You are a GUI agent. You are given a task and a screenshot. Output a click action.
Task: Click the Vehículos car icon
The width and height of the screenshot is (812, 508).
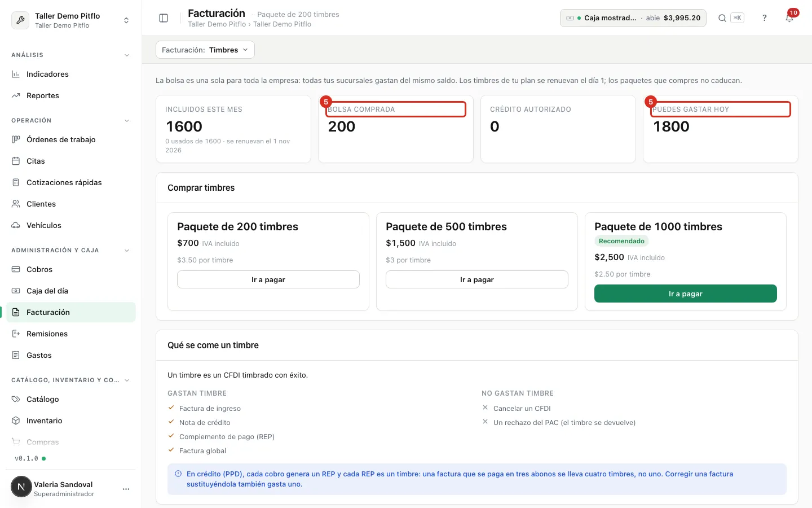pyautogui.click(x=16, y=225)
